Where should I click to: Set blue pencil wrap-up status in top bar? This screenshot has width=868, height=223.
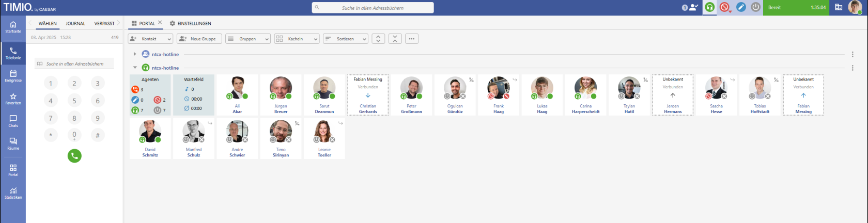(x=741, y=7)
